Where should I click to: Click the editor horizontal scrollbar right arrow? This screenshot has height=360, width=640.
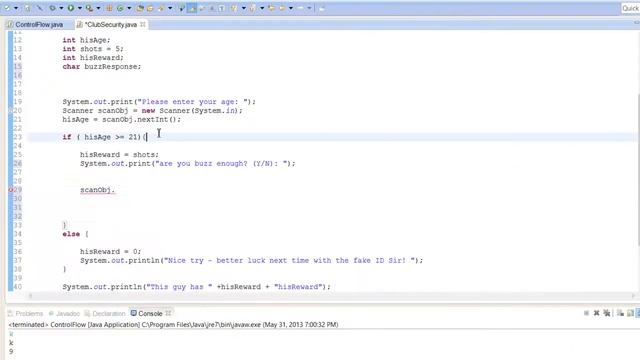pyautogui.click(x=633, y=296)
